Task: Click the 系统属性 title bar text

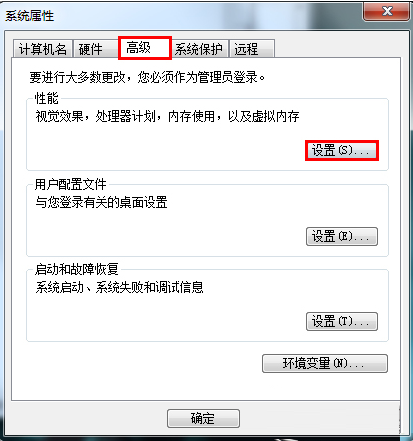Action: click(x=29, y=15)
